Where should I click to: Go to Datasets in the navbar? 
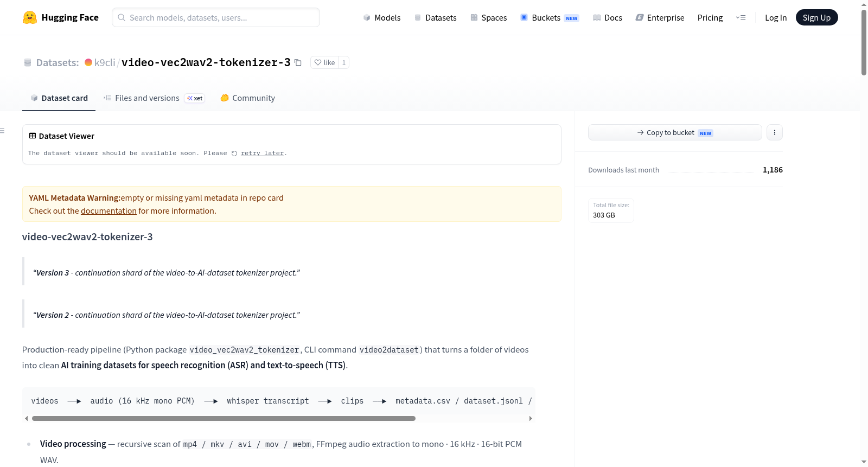point(436,17)
